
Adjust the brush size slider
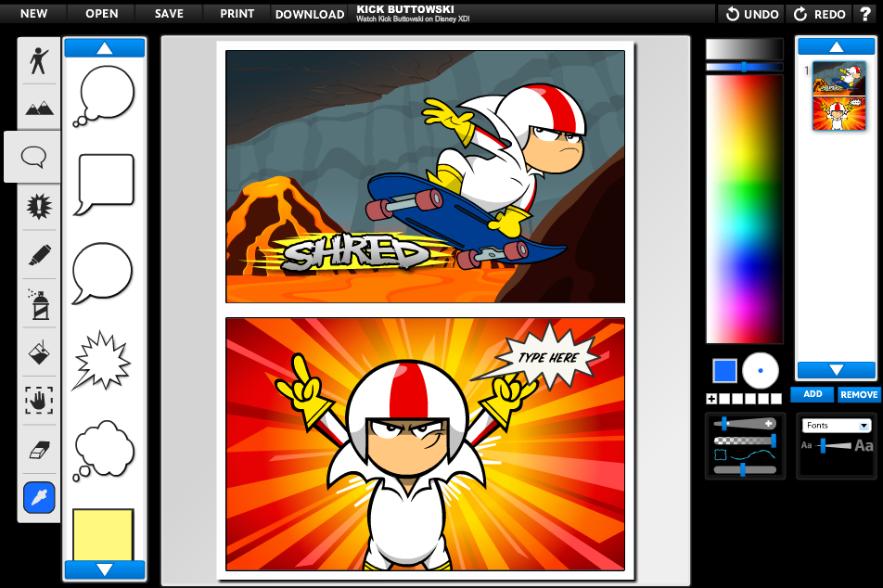(745, 423)
